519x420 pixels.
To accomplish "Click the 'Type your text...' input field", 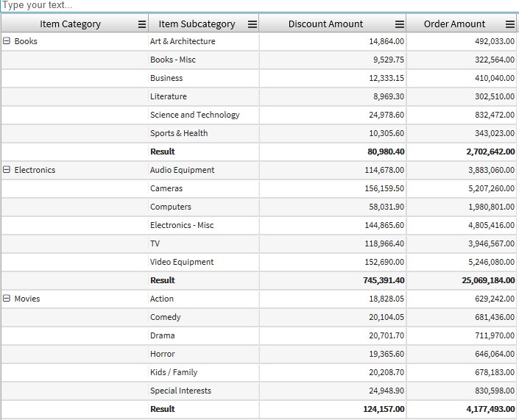I will pyautogui.click(x=258, y=5).
